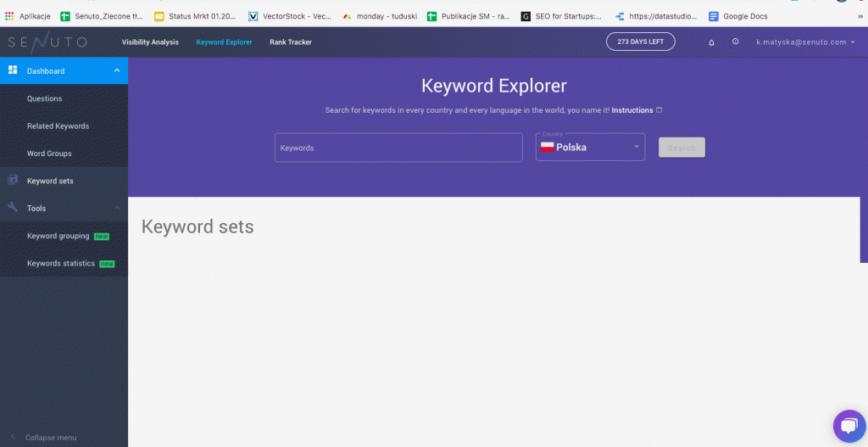Expand the k.matyska@senuto.com account menu

(x=805, y=42)
